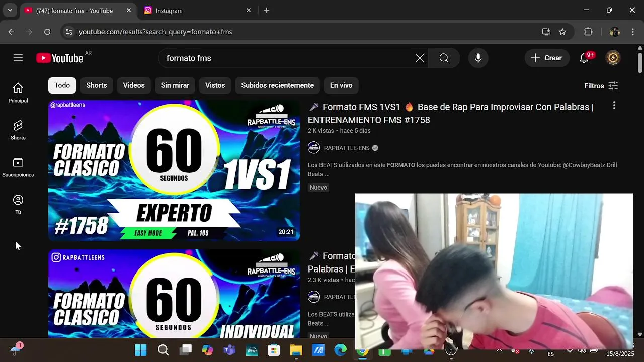Screen dimensions: 644x362
Task: Go to Principal in sidebar
Action: (x=18, y=93)
